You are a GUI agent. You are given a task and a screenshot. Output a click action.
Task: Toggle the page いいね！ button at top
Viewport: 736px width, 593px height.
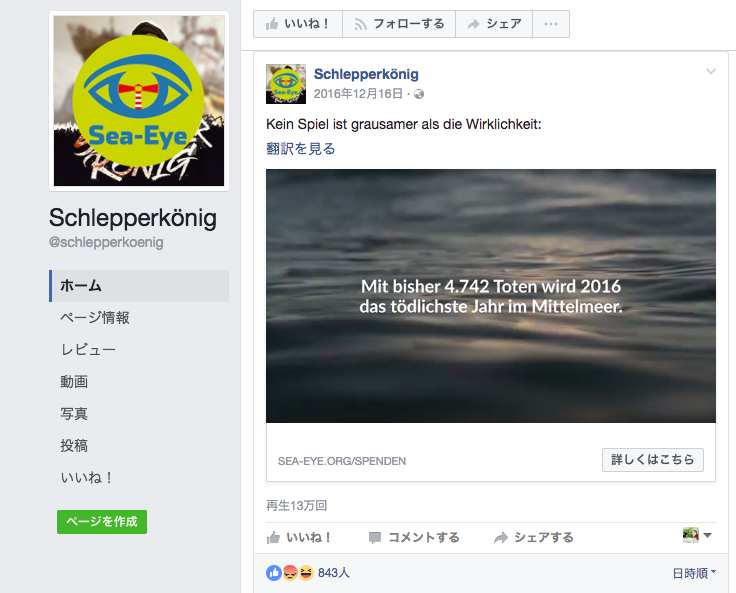click(x=298, y=24)
